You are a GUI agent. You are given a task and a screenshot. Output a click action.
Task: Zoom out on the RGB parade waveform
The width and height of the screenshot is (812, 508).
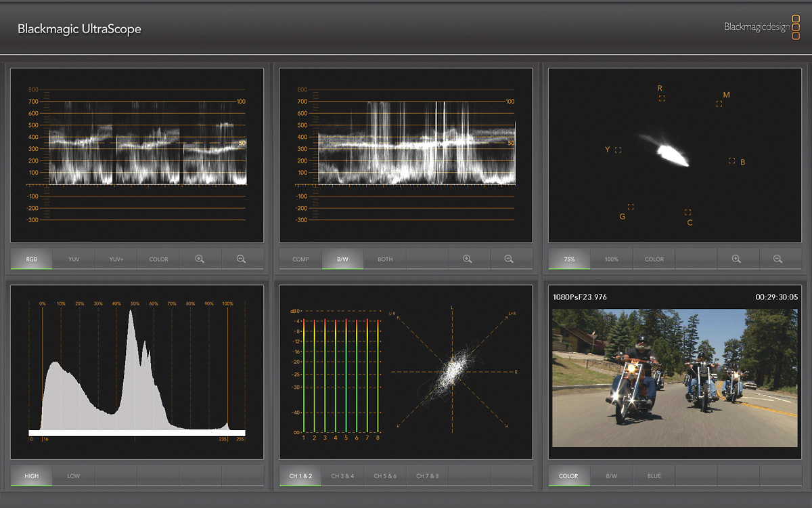[242, 259]
